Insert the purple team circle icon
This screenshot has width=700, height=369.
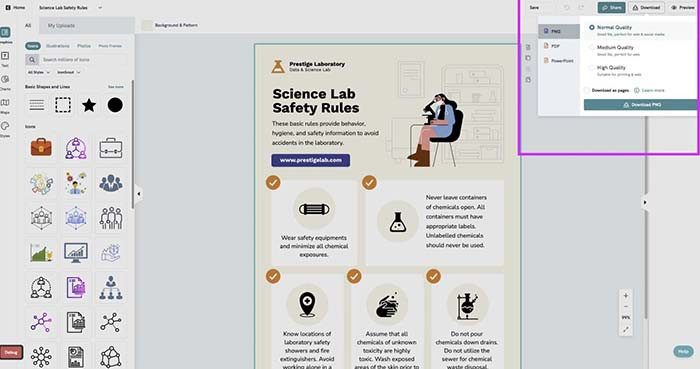76,148
